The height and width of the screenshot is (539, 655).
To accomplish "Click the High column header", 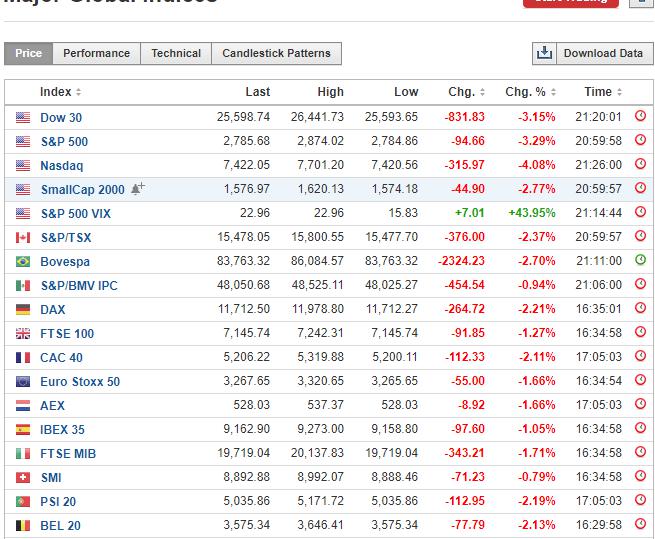I will (330, 92).
